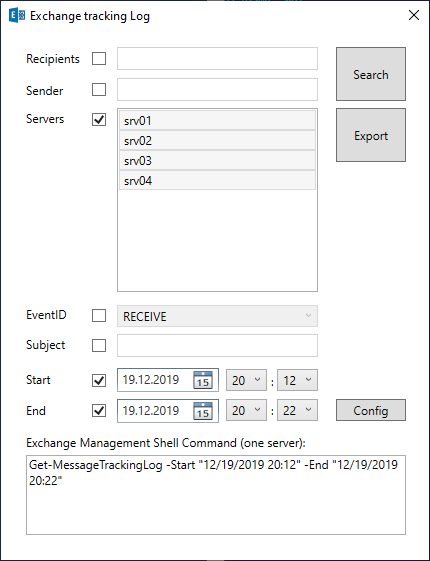
Task: Enable the Subject filter checkbox
Action: (99, 346)
